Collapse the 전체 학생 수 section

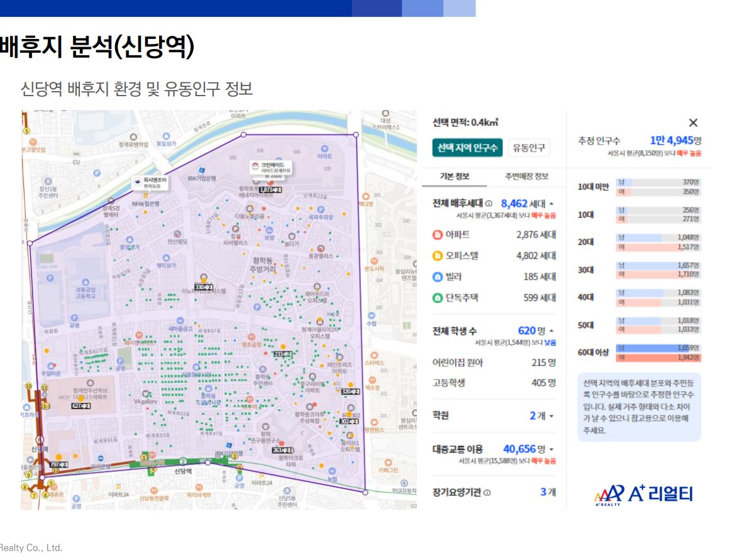551,331
